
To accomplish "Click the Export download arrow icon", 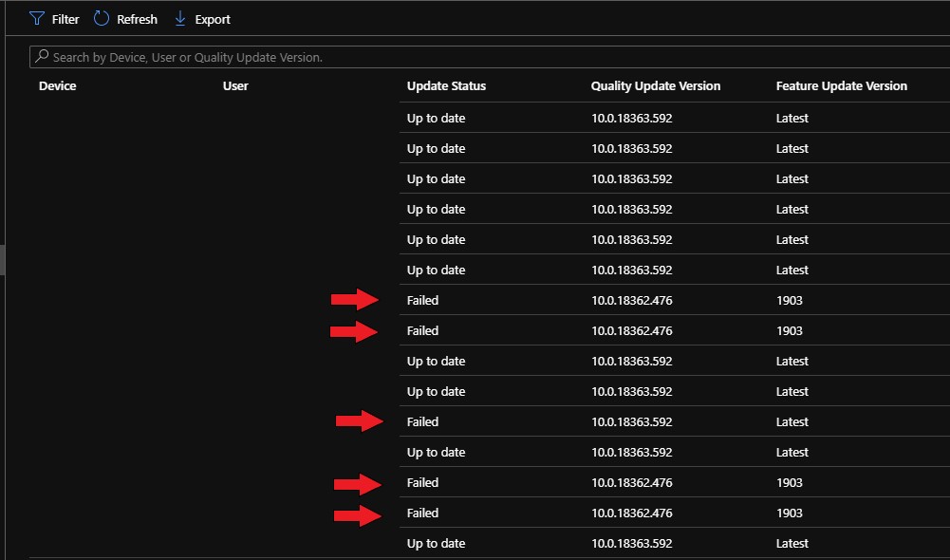I will 180,19.
